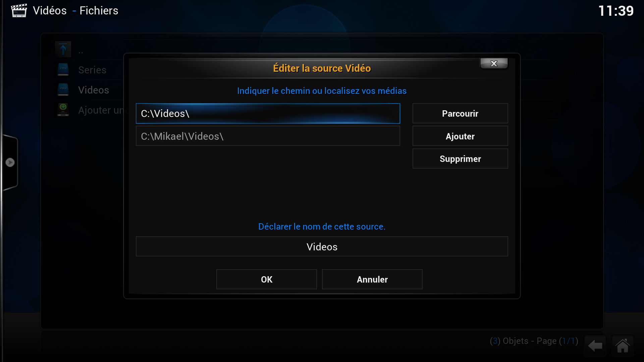Open the Series item in list
Image resolution: width=644 pixels, height=362 pixels.
pos(92,70)
